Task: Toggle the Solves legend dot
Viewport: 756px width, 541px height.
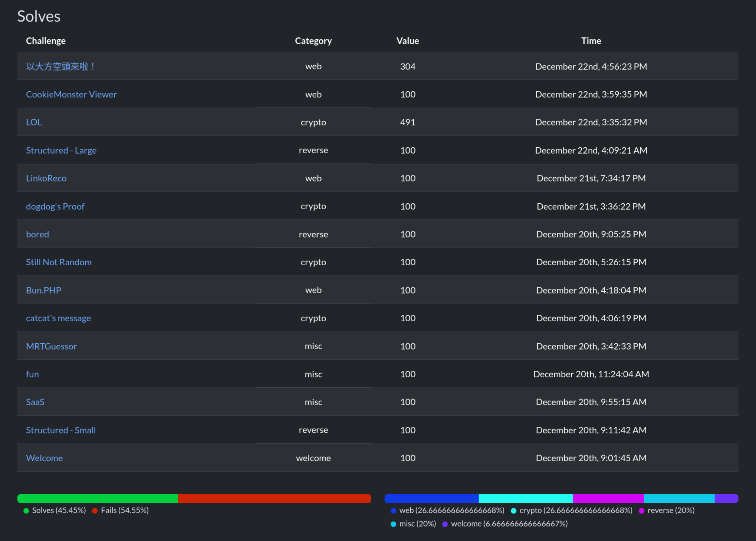Action: tap(26, 511)
